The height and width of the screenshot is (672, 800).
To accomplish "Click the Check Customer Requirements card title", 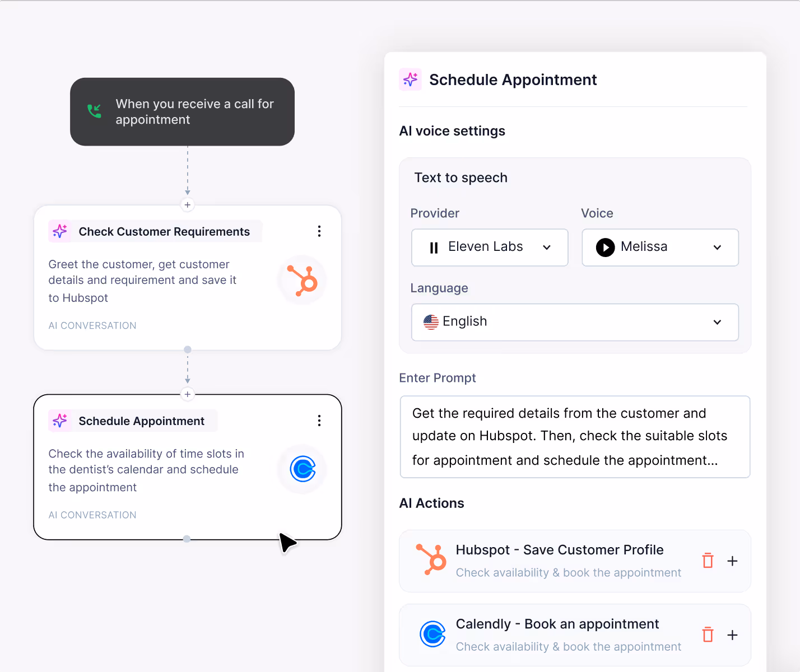I will click(x=164, y=232).
